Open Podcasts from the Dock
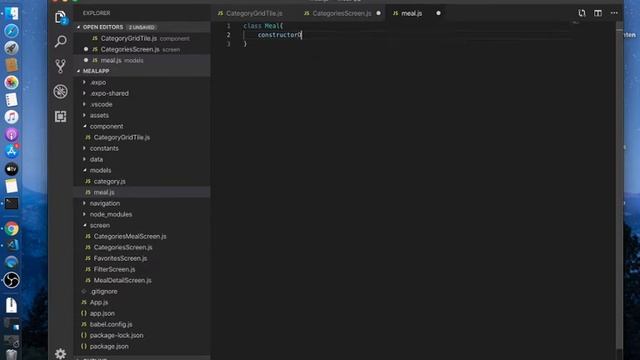 point(11,134)
